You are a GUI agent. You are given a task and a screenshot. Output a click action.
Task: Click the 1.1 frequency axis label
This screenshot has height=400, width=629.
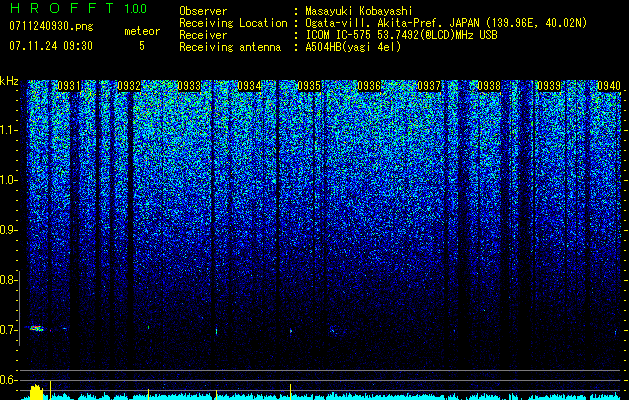click(x=8, y=130)
